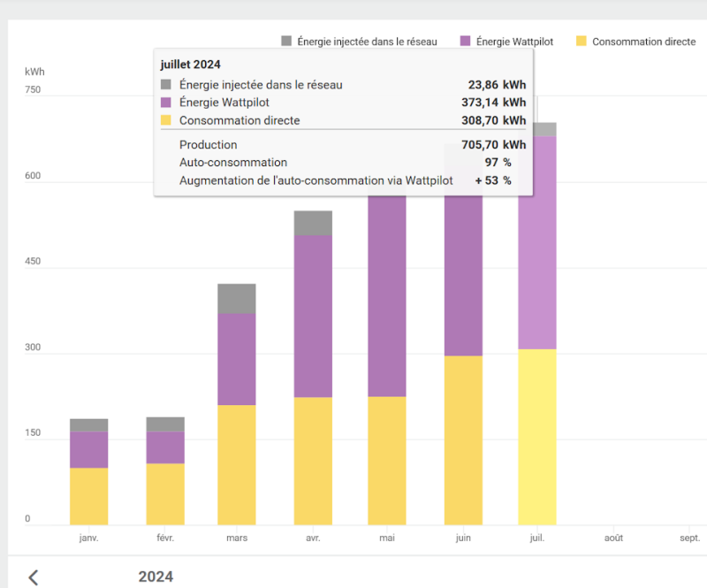Click the yellow segment of the mai bar
Image resolution: width=707 pixels, height=588 pixels.
coord(387,460)
